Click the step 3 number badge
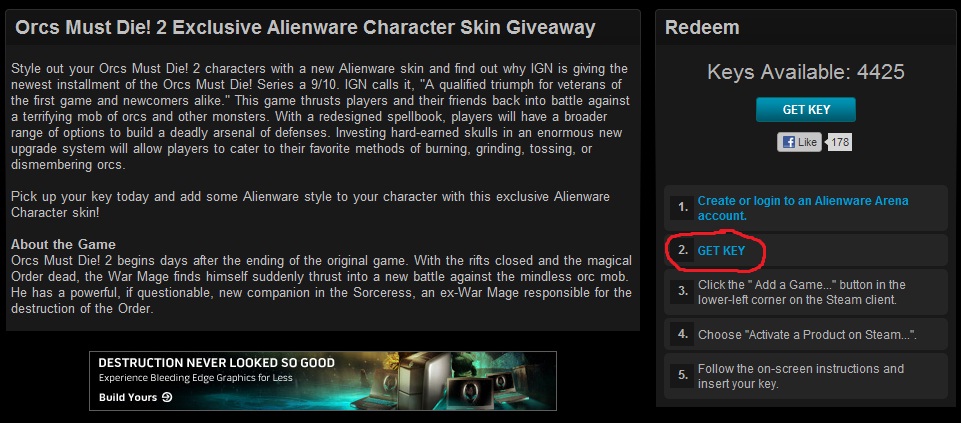This screenshot has width=961, height=423. [683, 292]
